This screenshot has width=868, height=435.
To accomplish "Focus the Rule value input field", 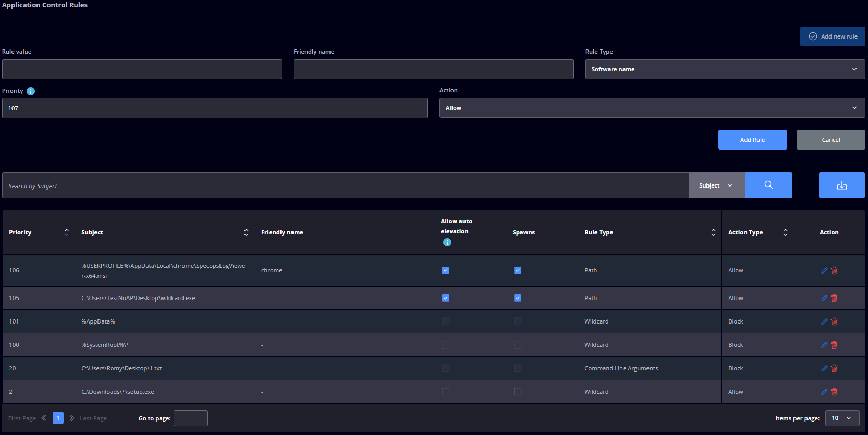I will pos(142,69).
